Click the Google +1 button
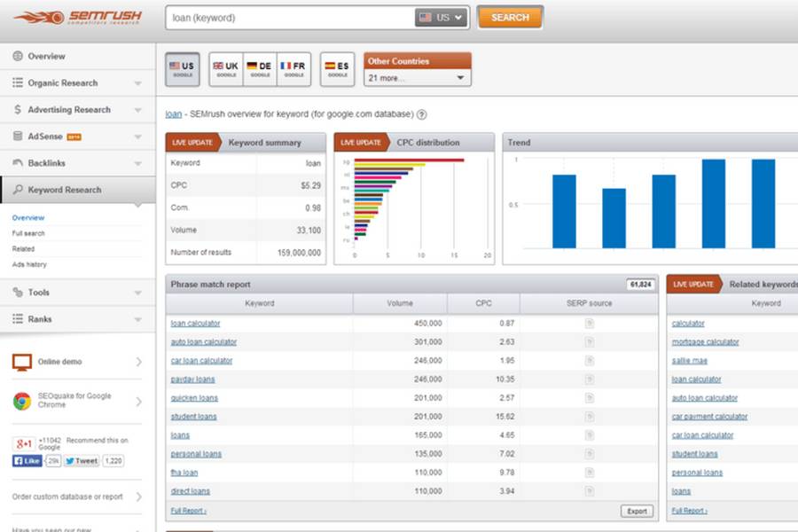 pyautogui.click(x=24, y=443)
